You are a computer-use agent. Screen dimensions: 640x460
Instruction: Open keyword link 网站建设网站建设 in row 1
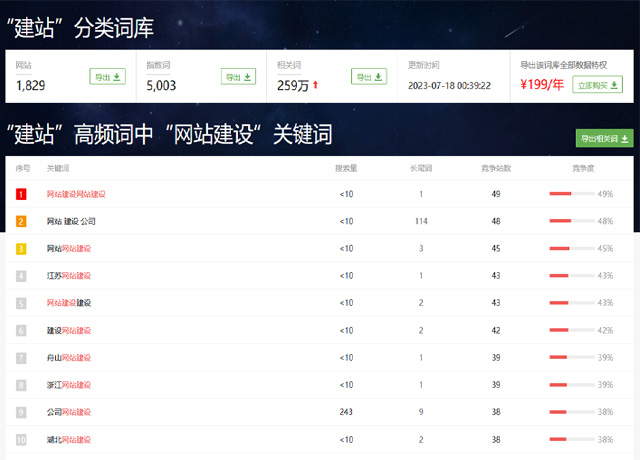pos(76,194)
